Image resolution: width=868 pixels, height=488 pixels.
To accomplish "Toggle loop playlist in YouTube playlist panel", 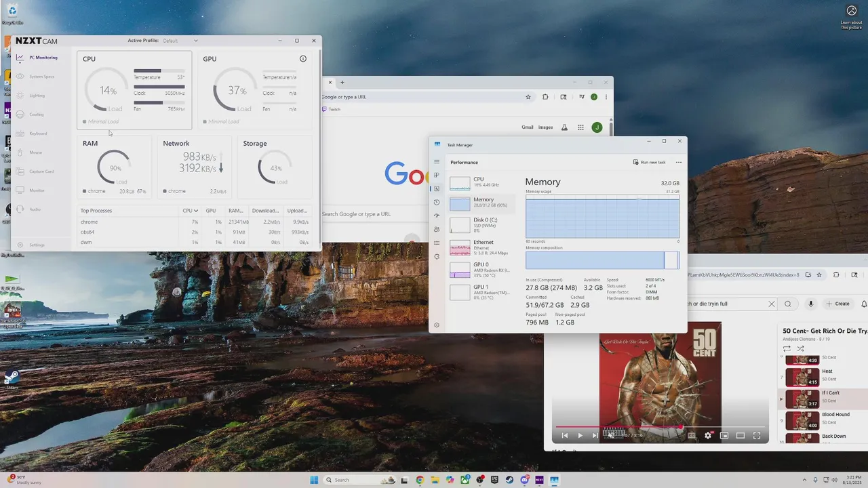I will [787, 348].
